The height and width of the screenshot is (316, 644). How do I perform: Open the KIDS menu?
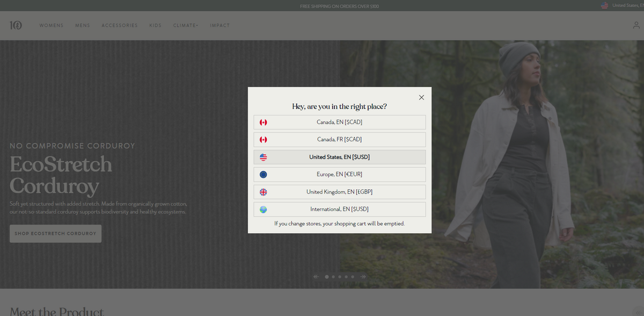[155, 25]
